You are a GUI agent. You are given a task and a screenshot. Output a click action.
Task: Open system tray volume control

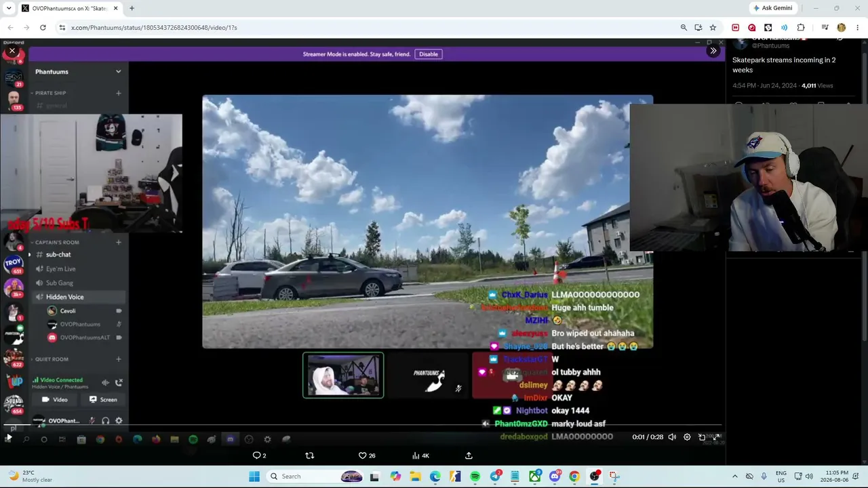tap(809, 476)
